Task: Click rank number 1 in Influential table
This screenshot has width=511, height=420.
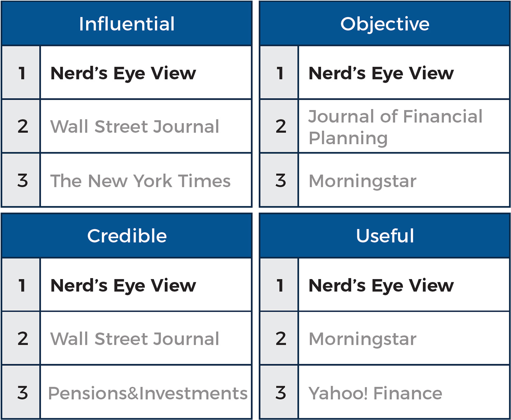Action: pyautogui.click(x=22, y=73)
